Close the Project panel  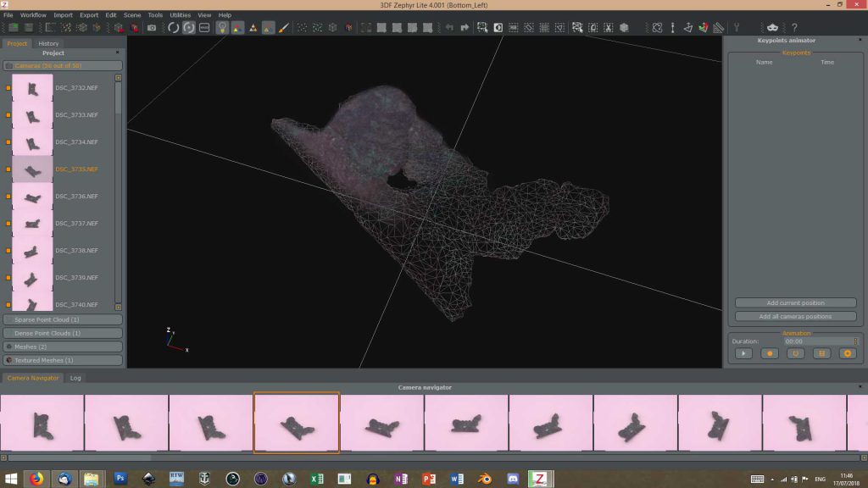117,53
